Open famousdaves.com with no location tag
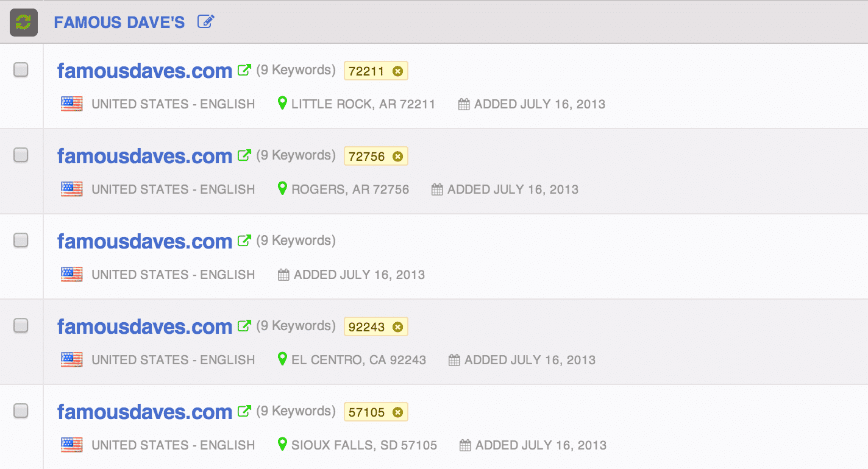868x469 pixels. point(144,242)
